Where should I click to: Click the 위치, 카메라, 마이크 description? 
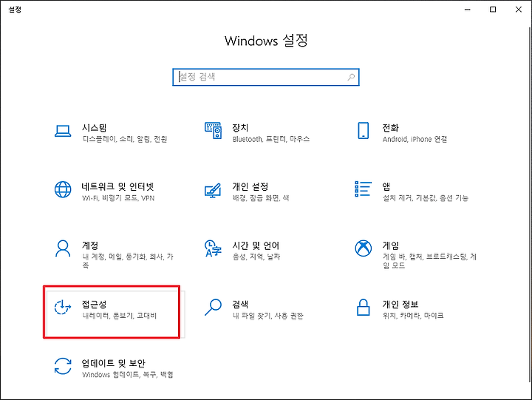(413, 316)
